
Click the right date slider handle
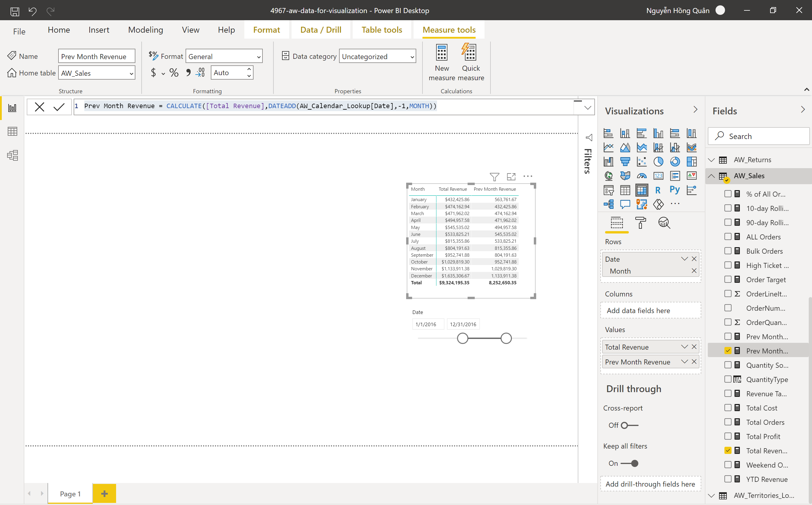click(506, 338)
